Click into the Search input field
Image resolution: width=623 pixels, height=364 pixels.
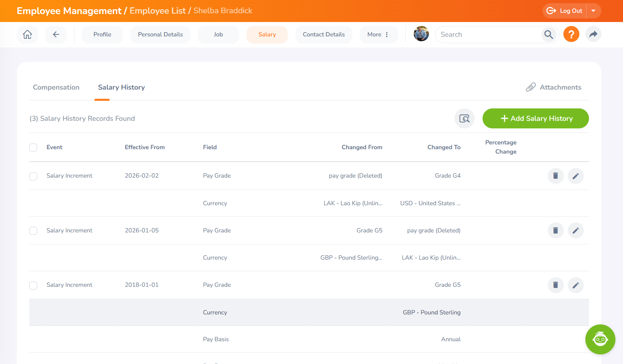click(x=488, y=34)
